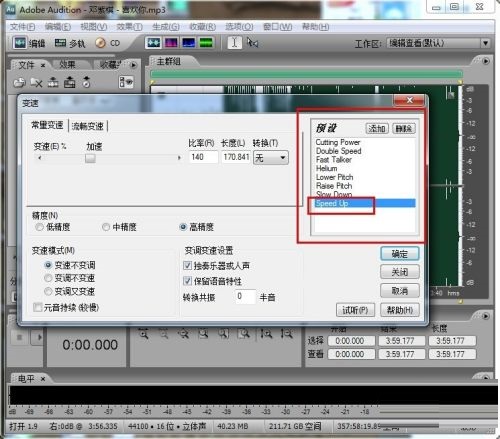Select the spectral frequency display icon
Viewport: 500px width, 439px height.
pyautogui.click(x=171, y=43)
